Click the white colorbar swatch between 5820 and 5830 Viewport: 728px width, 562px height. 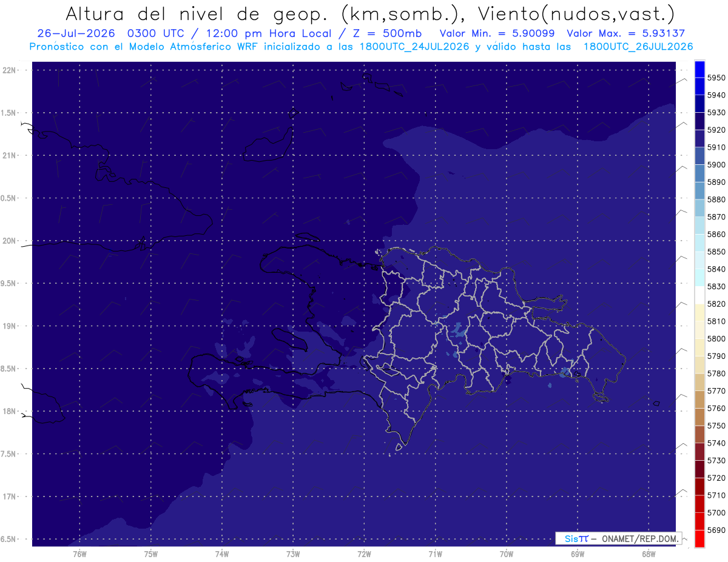pos(699,295)
